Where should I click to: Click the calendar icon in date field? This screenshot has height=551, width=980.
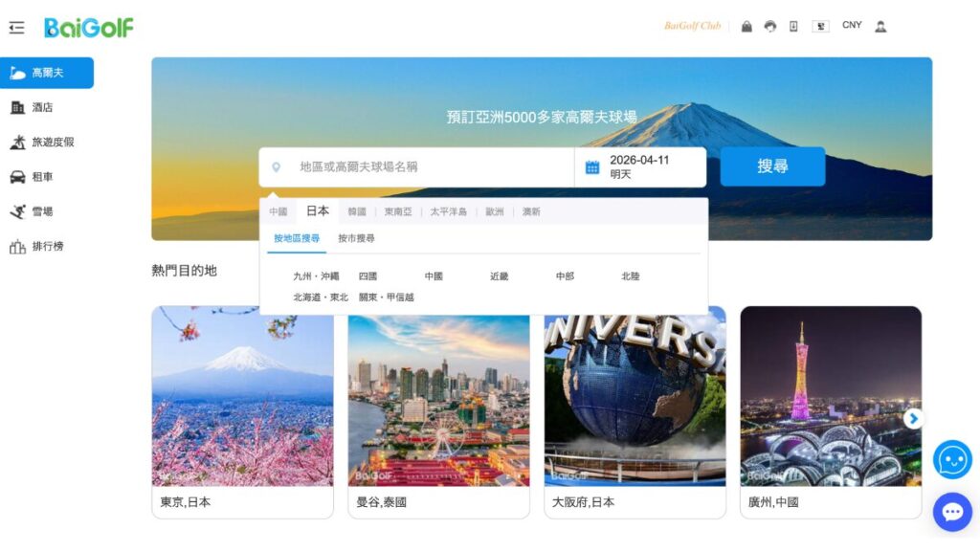click(592, 167)
